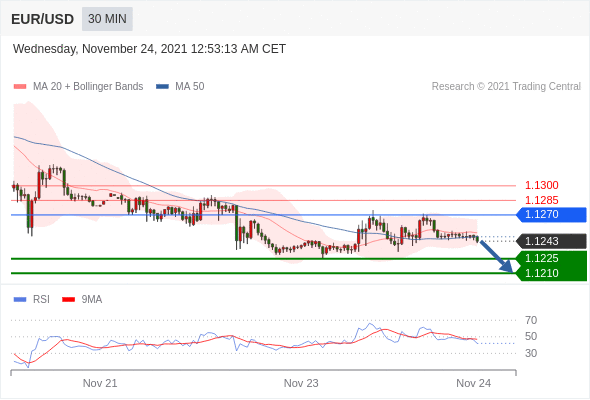The width and height of the screenshot is (590, 400).
Task: Click the 30 MIN timeframe badge
Action: tap(107, 19)
